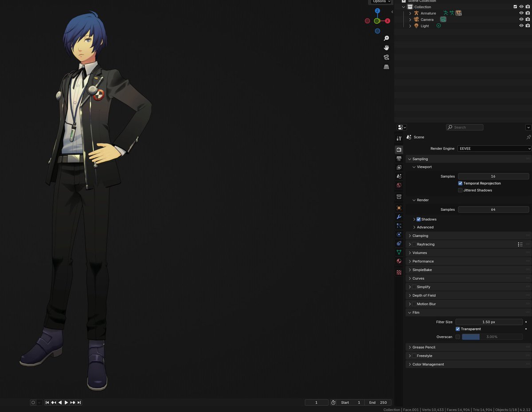This screenshot has width=532, height=412.
Task: Click play animation button
Action: (x=66, y=403)
